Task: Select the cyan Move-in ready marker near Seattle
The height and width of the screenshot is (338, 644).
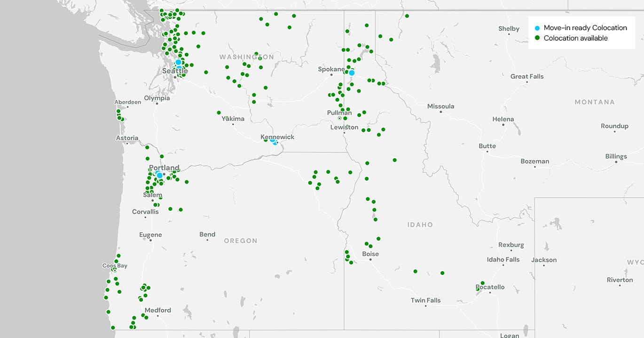Action: pyautogui.click(x=179, y=63)
